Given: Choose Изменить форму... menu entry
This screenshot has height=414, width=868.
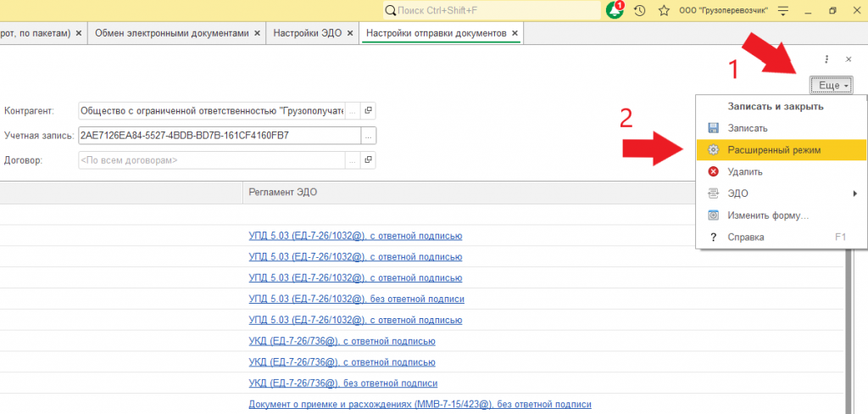Looking at the screenshot, I should click(782, 215).
